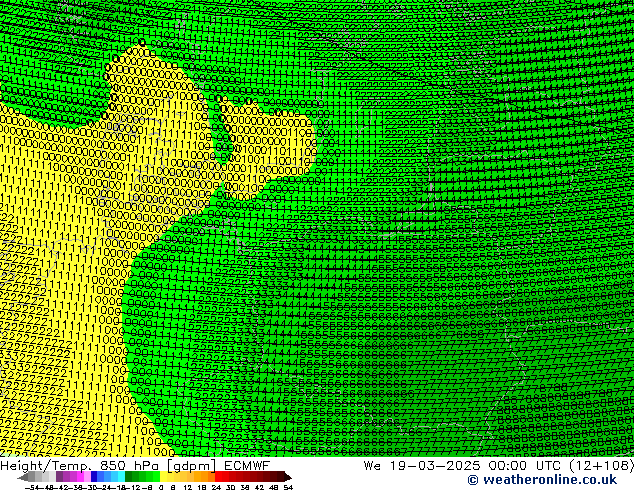Pick the dark blue legend swatch
Image resolution: width=634 pixels, height=490 pixels.
pos(94,477)
